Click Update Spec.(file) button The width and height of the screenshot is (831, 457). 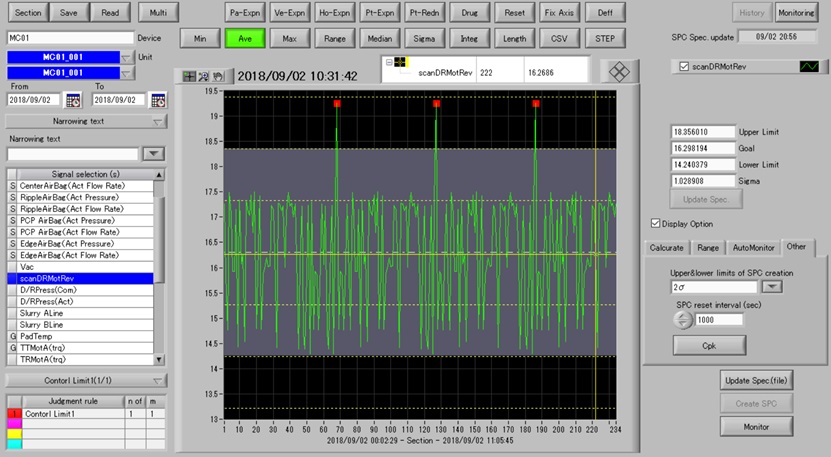coord(756,381)
